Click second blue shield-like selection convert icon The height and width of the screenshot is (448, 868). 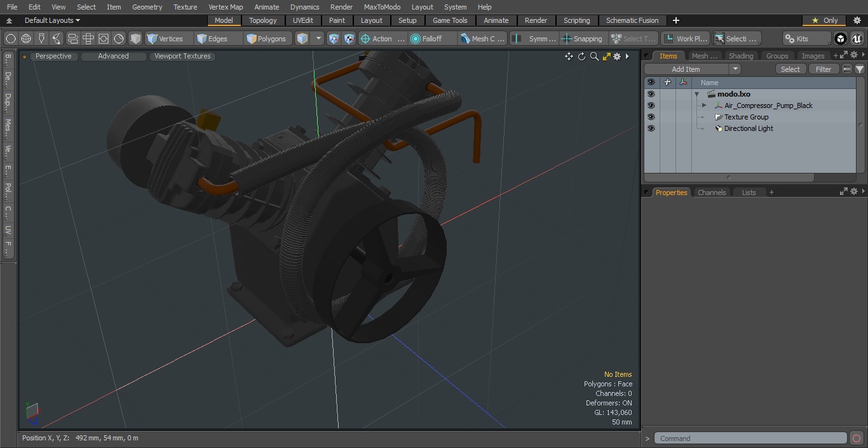tap(349, 39)
